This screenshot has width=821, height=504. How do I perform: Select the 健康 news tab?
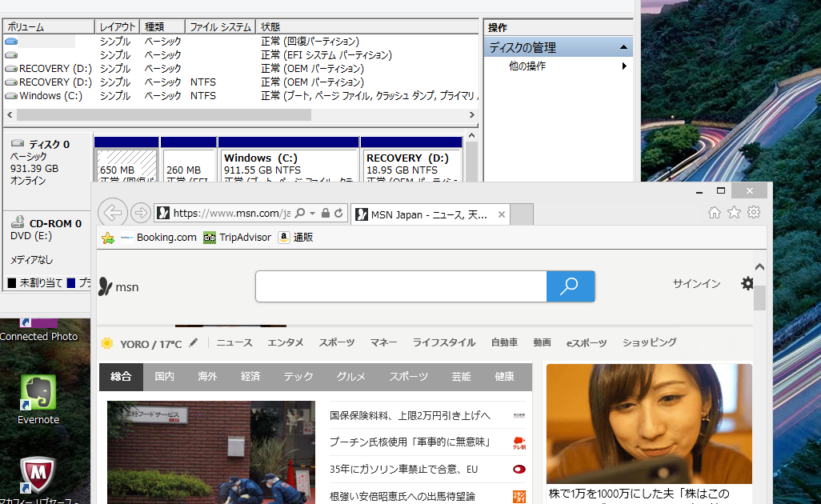point(504,376)
